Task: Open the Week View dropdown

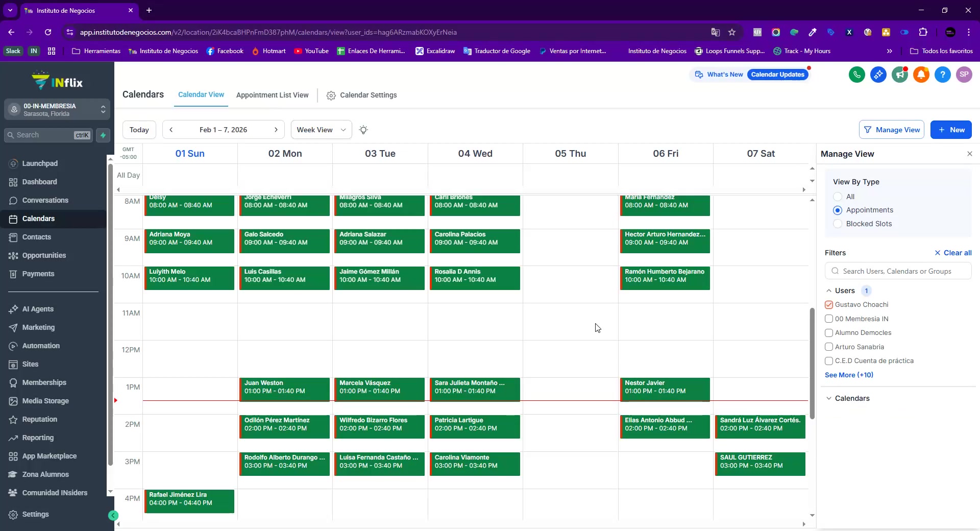Action: point(321,130)
